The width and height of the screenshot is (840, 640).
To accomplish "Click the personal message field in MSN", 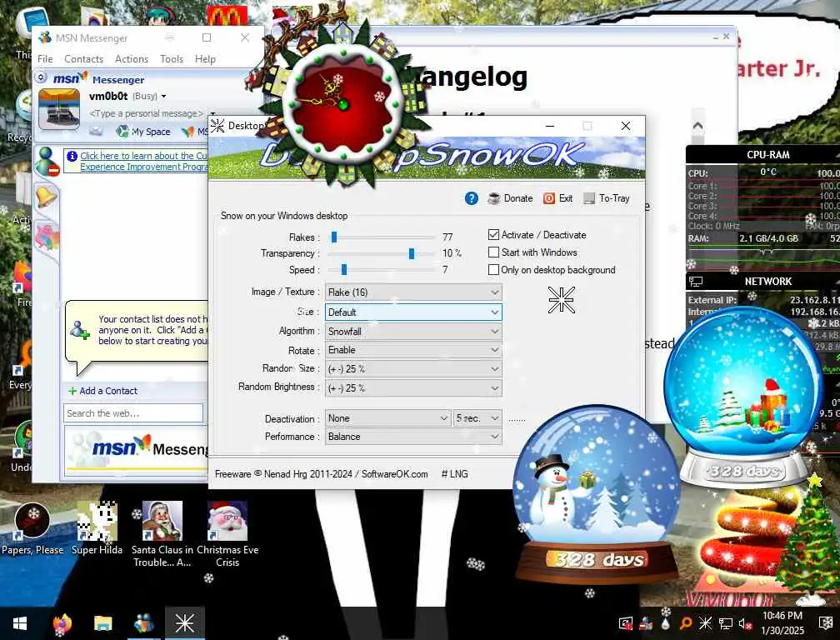I will [147, 113].
